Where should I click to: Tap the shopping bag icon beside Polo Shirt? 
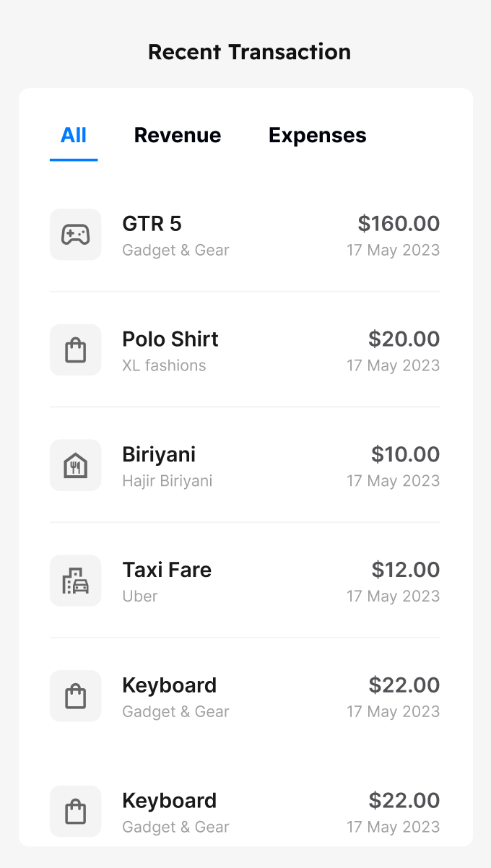point(75,350)
